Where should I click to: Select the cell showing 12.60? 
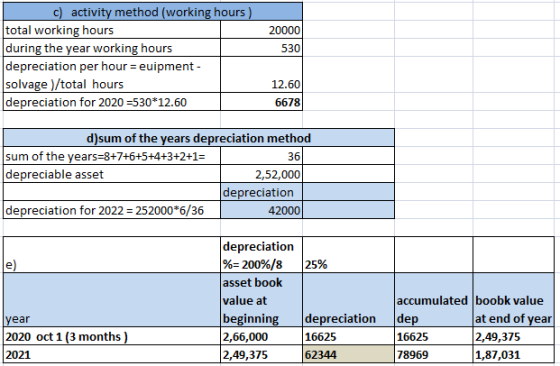click(261, 75)
